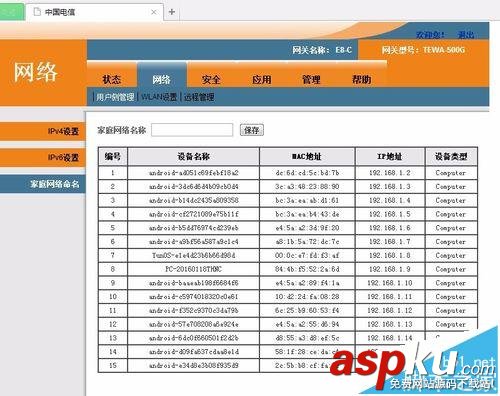The width and height of the screenshot is (500, 396).
Task: Select the android device name in row 1
Action: 193,173
